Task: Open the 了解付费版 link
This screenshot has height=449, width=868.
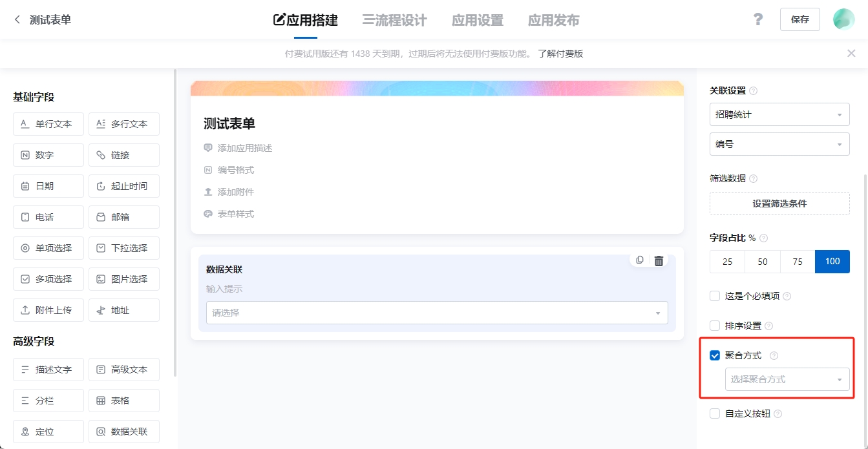Action: (x=560, y=53)
